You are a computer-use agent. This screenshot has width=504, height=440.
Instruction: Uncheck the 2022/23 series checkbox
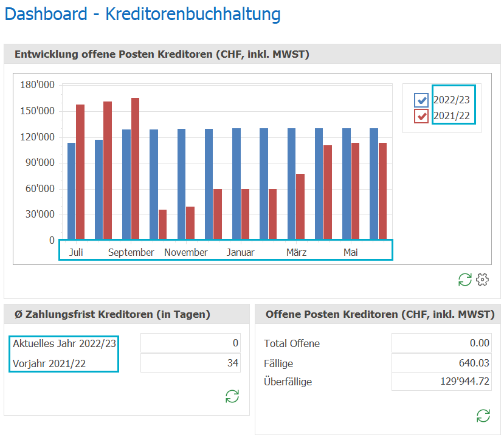421,100
